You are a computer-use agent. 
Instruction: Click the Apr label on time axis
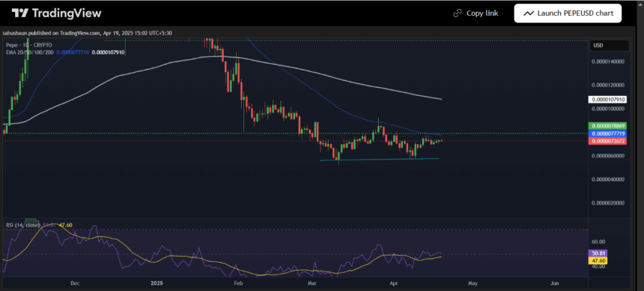point(394,283)
